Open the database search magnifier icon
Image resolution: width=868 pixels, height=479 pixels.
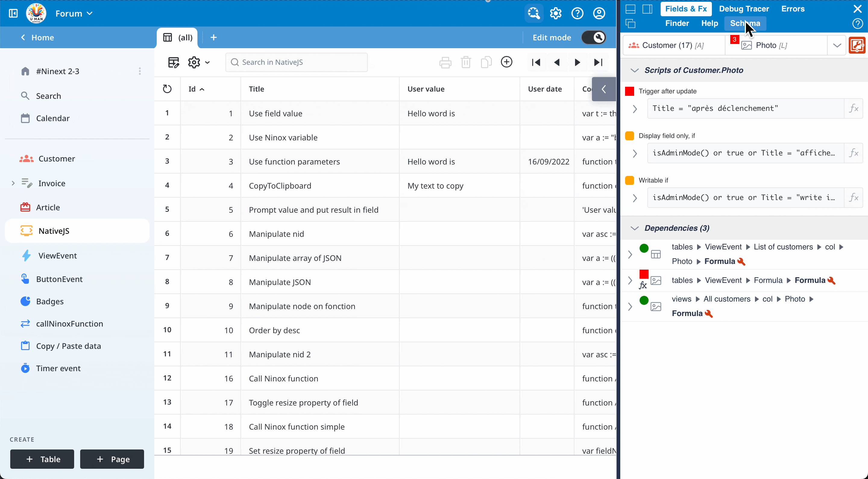pyautogui.click(x=534, y=14)
